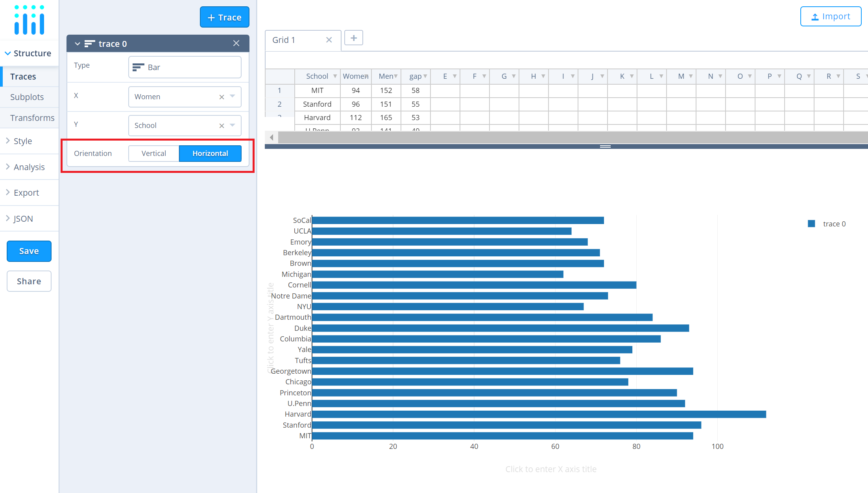Click the Chart Studio logo icon

[30, 20]
